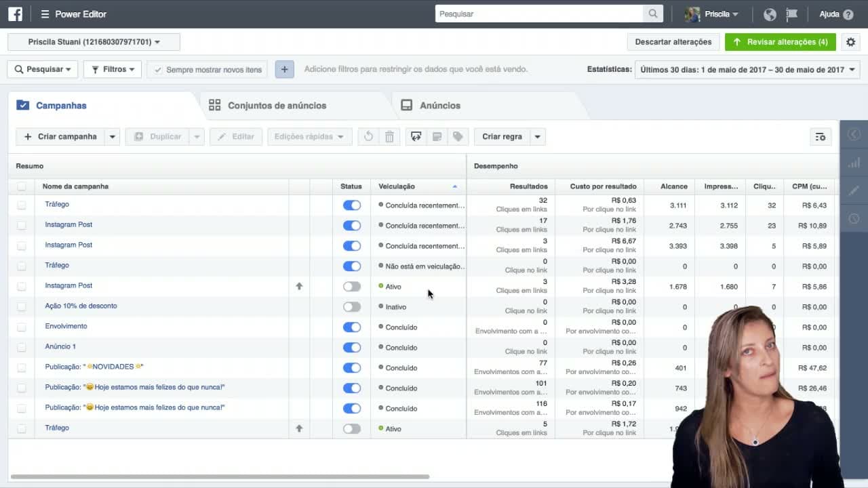Viewport: 868px width, 488px height.
Task: Switch to the Anúncios tab
Action: pos(440,106)
